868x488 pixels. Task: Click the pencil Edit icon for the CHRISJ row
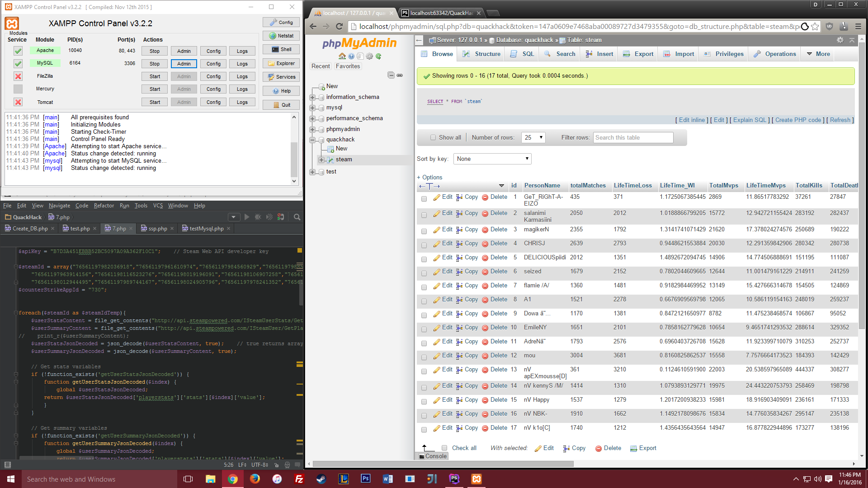click(437, 244)
